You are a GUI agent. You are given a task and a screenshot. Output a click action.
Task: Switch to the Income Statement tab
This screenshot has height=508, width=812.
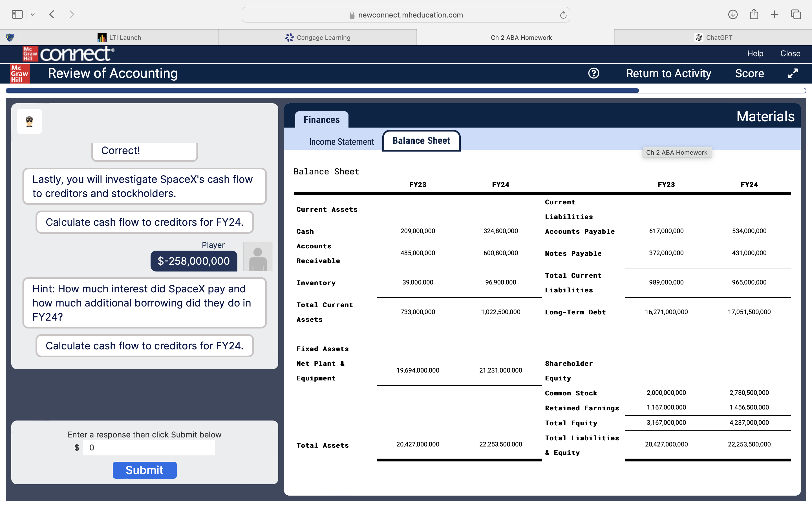(341, 142)
